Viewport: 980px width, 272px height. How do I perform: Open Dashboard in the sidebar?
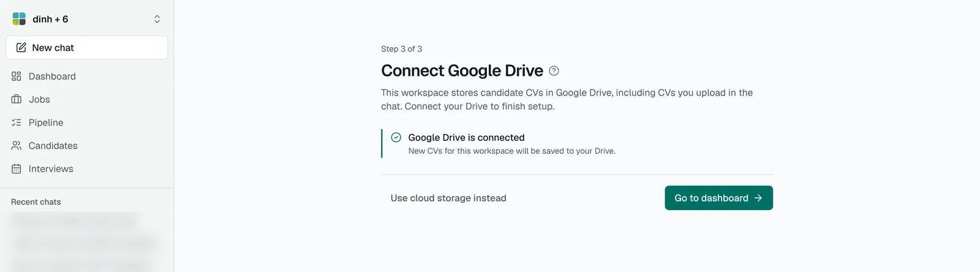[x=86, y=77]
